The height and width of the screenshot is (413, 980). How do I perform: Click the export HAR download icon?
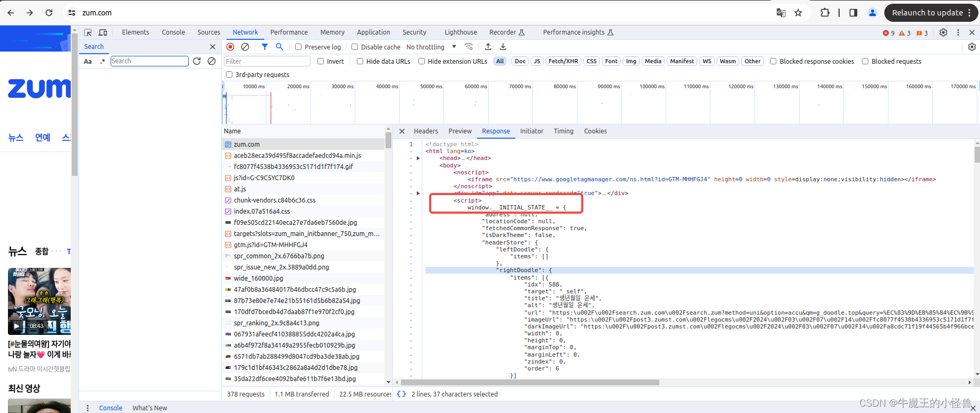pos(503,47)
